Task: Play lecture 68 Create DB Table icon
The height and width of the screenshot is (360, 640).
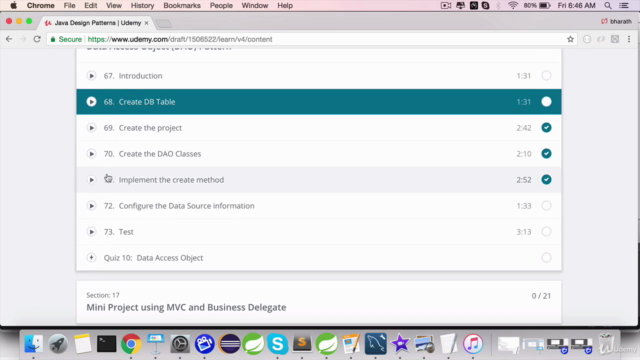Action: click(91, 102)
